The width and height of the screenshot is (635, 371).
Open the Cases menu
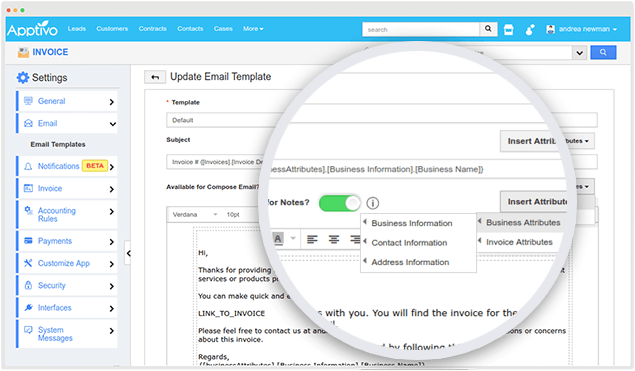click(223, 29)
